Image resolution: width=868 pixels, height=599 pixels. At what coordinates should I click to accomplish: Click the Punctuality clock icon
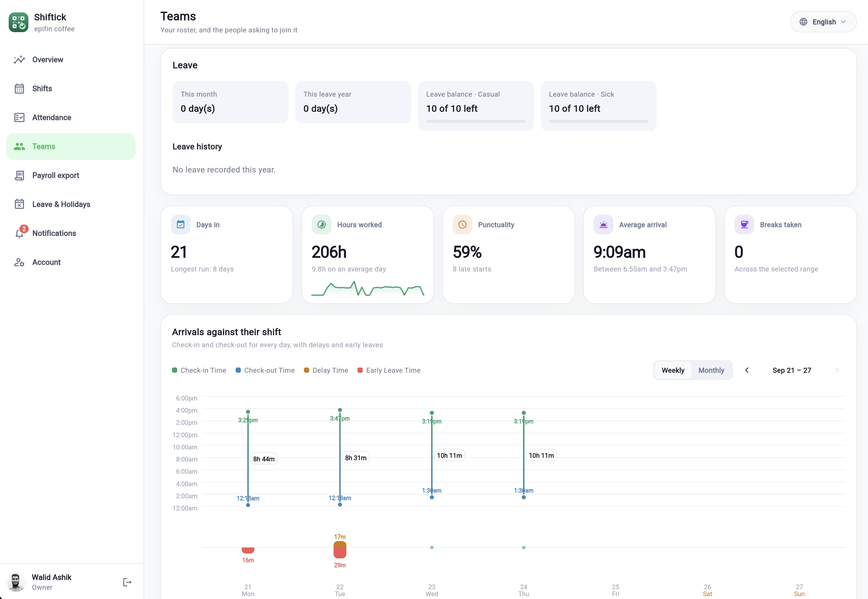(463, 225)
